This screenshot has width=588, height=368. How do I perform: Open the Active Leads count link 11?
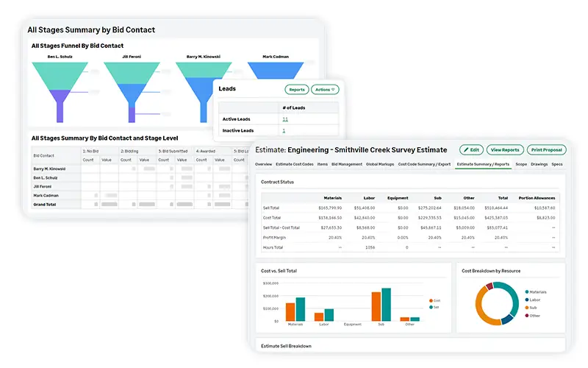point(285,119)
